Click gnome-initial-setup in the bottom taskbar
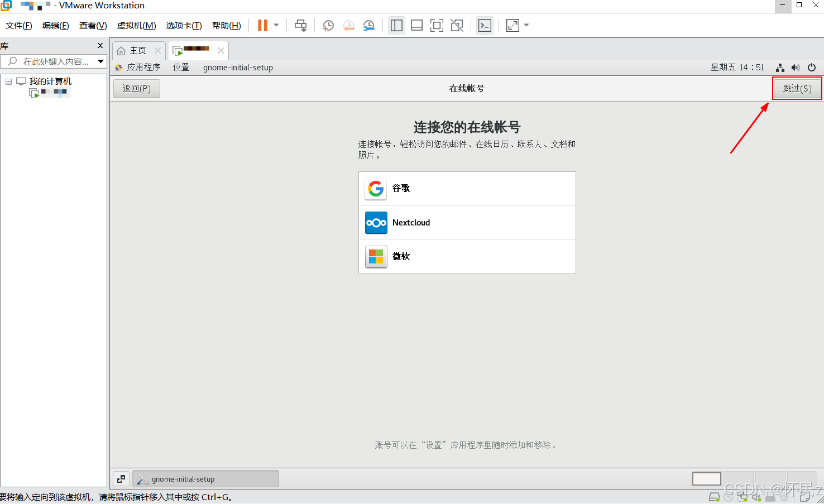The width and height of the screenshot is (824, 504). click(x=205, y=479)
